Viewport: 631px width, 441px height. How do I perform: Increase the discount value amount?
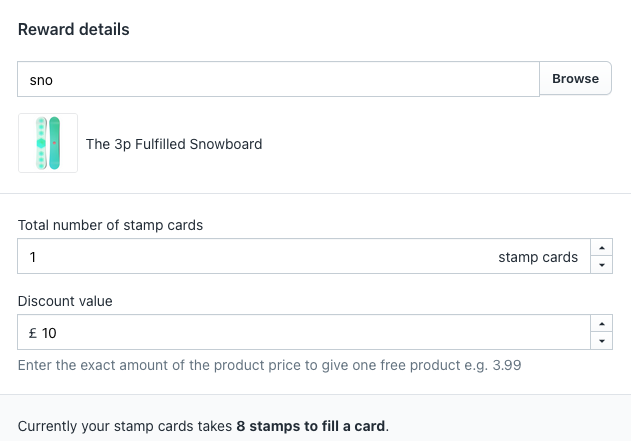pos(602,324)
